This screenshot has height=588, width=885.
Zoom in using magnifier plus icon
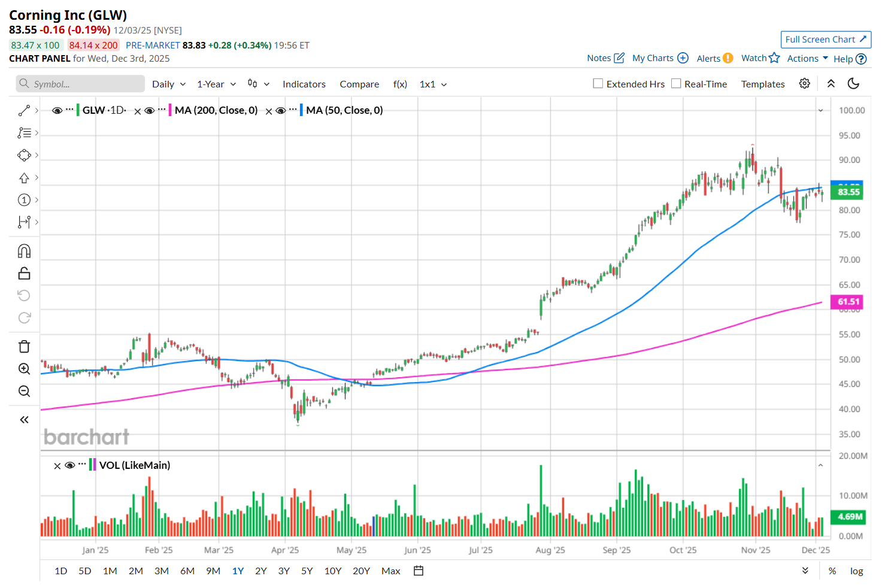[24, 369]
